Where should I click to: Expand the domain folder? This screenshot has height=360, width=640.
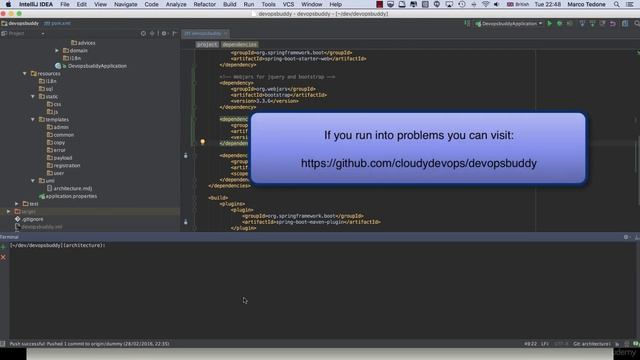click(x=57, y=51)
